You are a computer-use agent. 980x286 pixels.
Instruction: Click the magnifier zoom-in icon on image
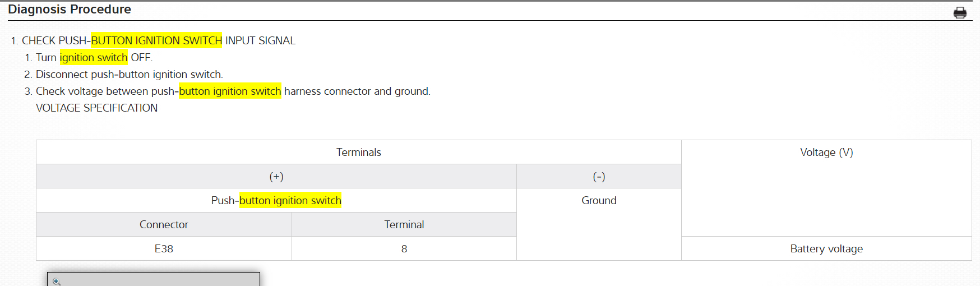56,282
